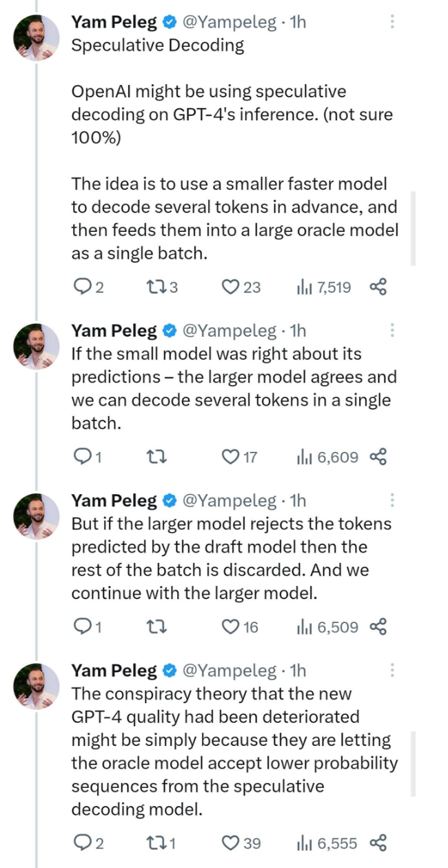
Task: Open more options on second tweet
Action: (x=392, y=330)
